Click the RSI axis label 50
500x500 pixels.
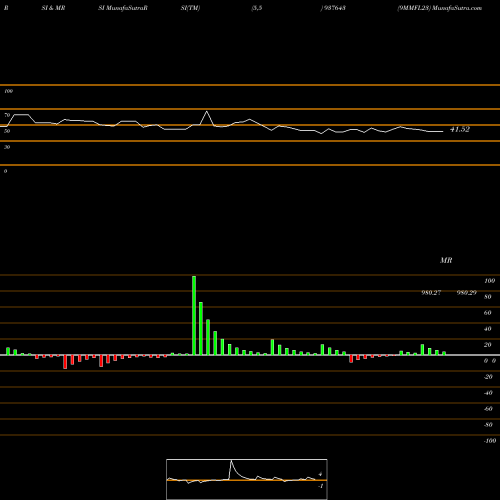[x=7, y=131]
